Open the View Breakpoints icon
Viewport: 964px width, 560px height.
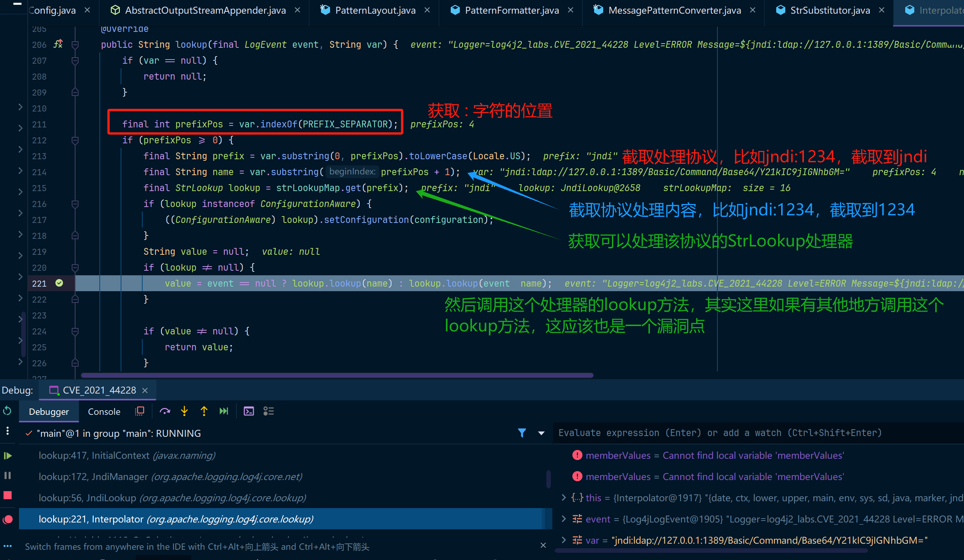tap(8, 519)
